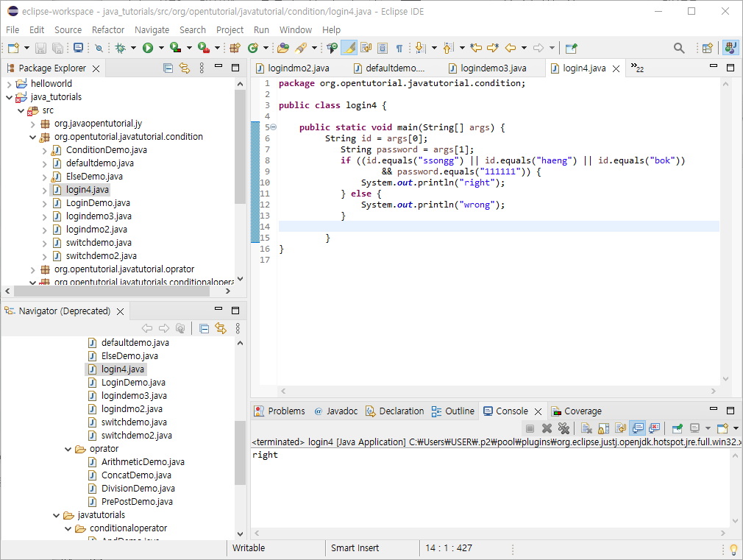
Task: Collapse All in Package Explorer
Action: (x=168, y=68)
